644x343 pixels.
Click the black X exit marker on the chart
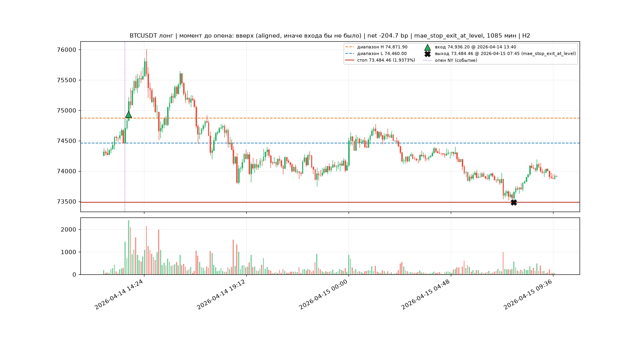pyautogui.click(x=514, y=202)
